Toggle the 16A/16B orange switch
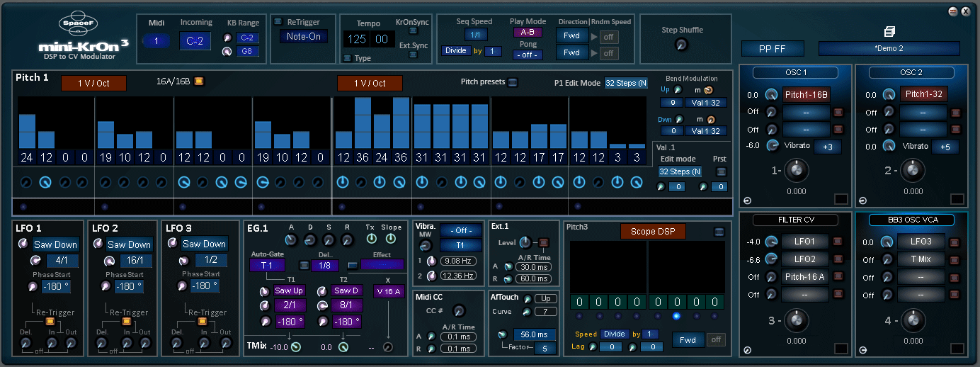The width and height of the screenshot is (980, 367). coord(199,81)
